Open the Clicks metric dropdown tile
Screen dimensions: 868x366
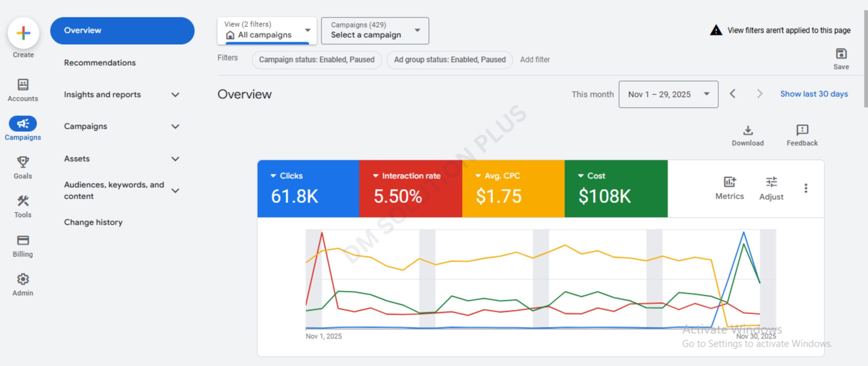[308, 188]
